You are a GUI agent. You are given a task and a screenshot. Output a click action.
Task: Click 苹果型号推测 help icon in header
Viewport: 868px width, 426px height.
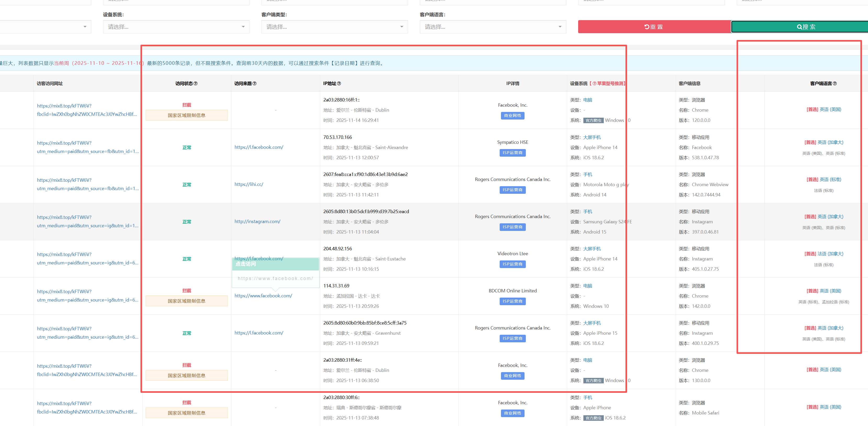(x=594, y=83)
